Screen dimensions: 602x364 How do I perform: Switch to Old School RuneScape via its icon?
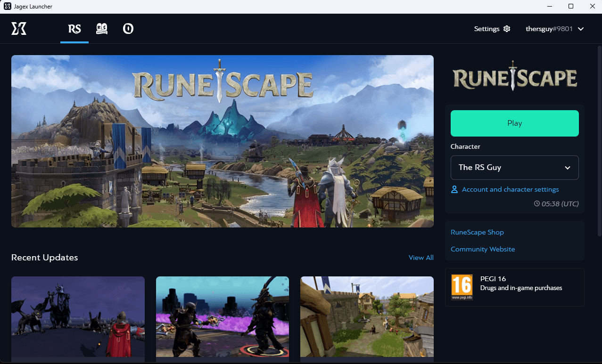(101, 29)
